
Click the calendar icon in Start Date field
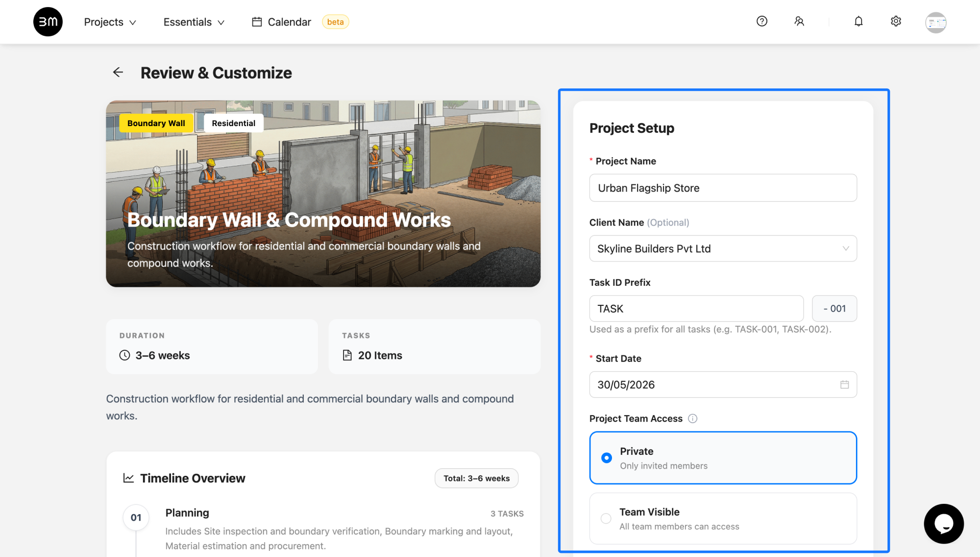(844, 384)
